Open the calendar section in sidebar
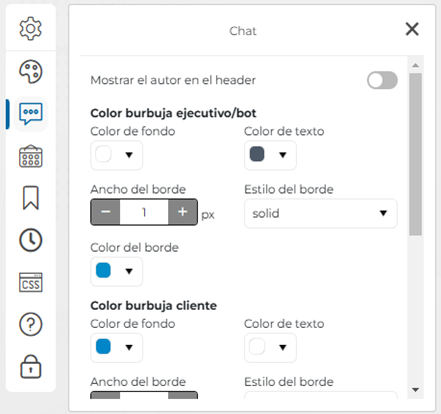 point(31,156)
